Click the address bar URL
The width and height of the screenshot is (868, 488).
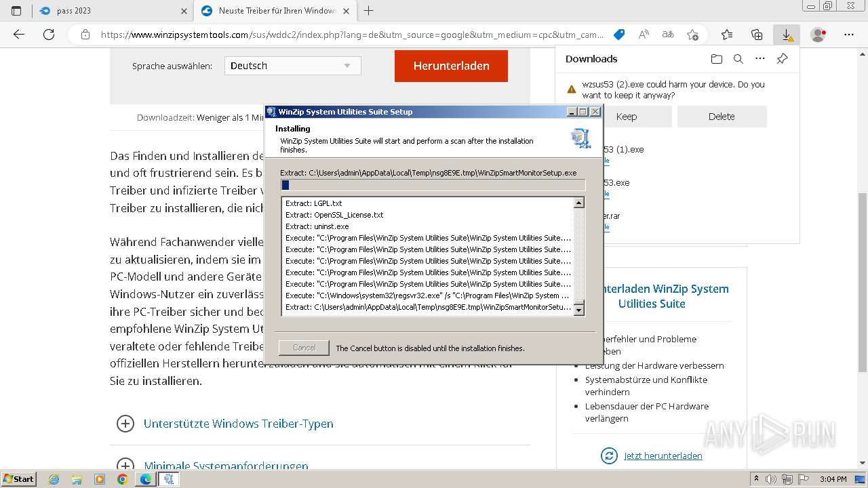tap(351, 35)
